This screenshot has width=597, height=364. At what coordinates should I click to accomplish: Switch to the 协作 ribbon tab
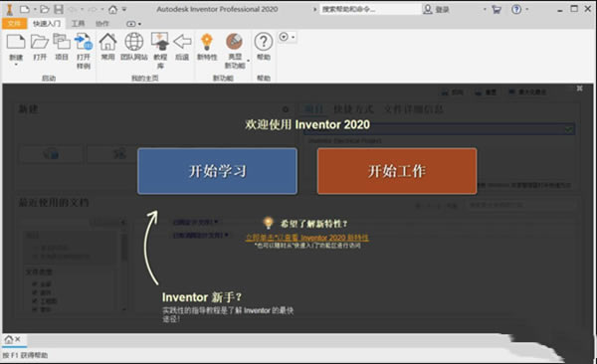coord(101,24)
